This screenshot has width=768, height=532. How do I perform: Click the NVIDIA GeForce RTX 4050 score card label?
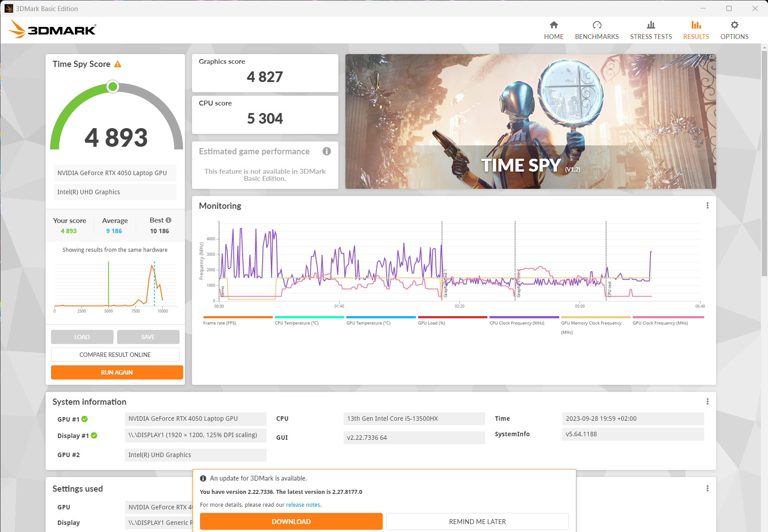pyautogui.click(x=115, y=173)
